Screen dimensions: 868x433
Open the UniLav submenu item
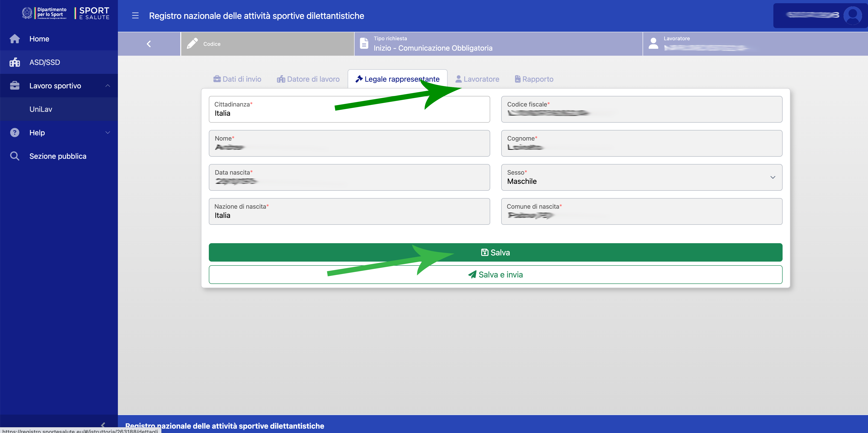coord(41,109)
